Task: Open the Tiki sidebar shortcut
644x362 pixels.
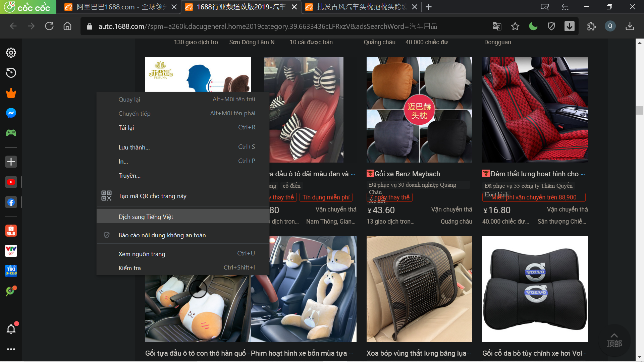Action: point(11,270)
